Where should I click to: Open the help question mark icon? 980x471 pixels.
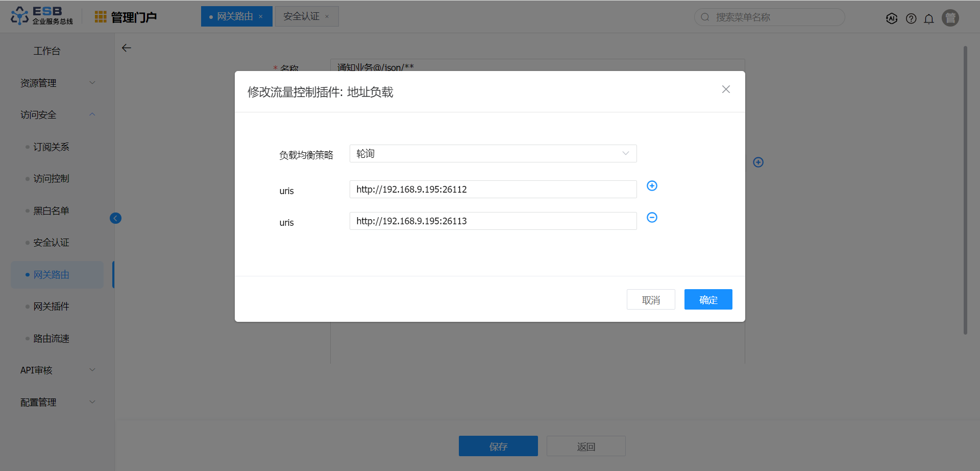[x=911, y=19]
